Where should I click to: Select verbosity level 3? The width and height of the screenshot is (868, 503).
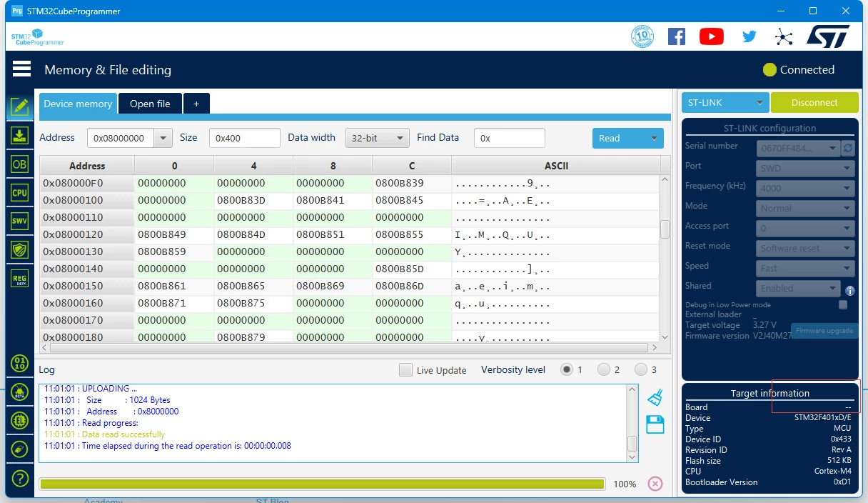pos(641,369)
